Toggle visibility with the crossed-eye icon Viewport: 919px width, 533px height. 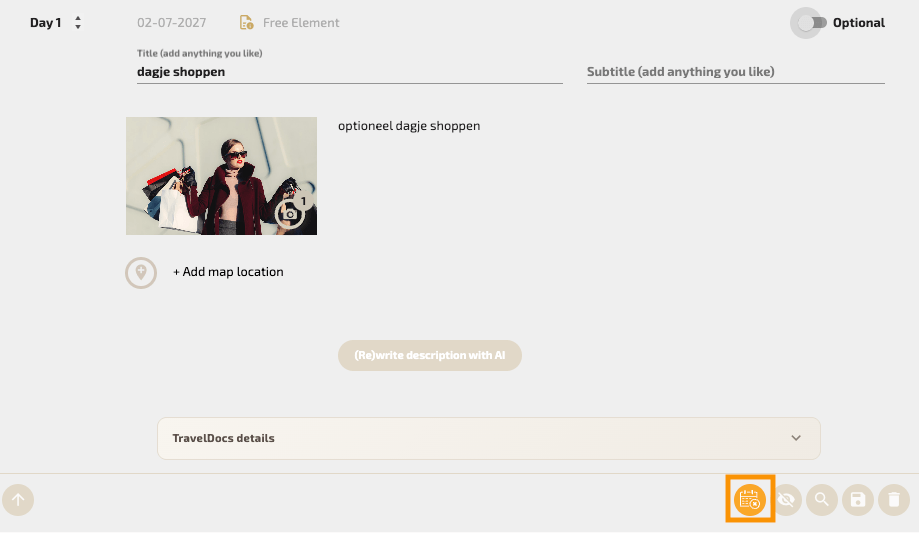pyautogui.click(x=786, y=499)
